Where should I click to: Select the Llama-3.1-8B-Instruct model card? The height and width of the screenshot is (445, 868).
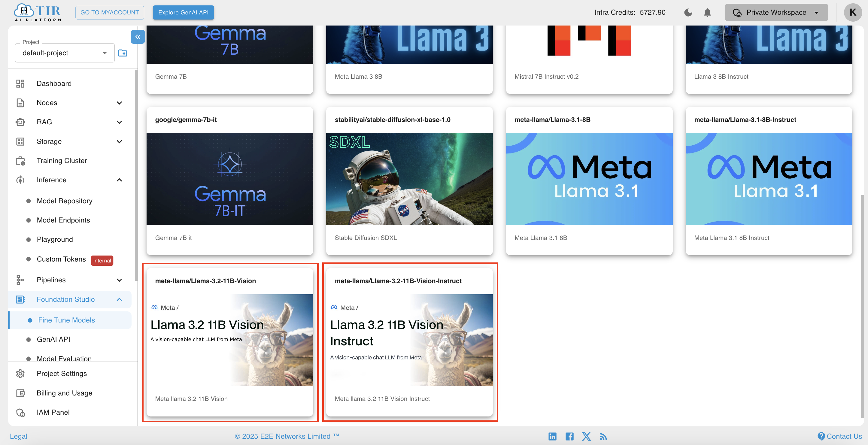(x=769, y=181)
